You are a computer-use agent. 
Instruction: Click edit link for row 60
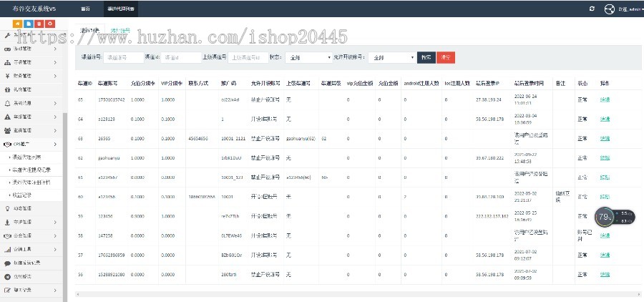pos(605,197)
